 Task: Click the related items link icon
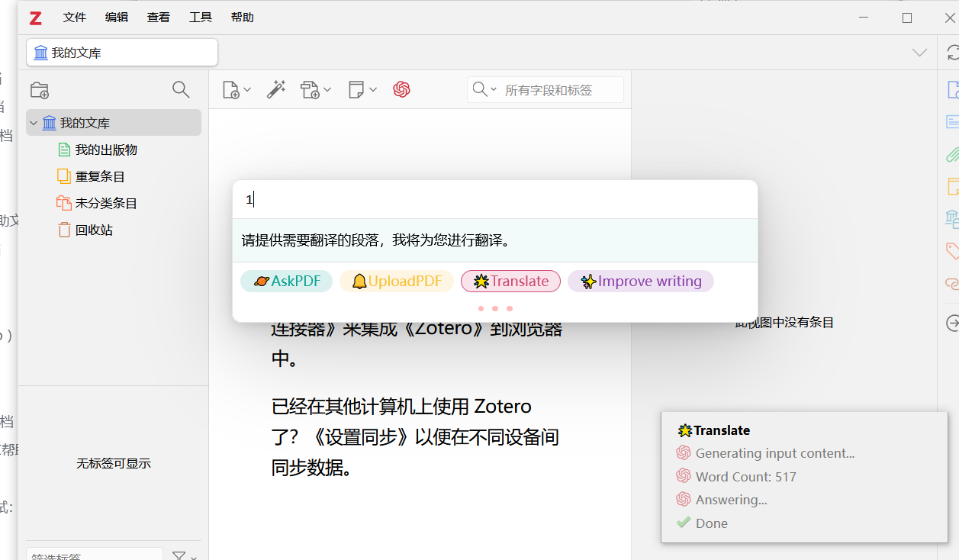click(952, 283)
